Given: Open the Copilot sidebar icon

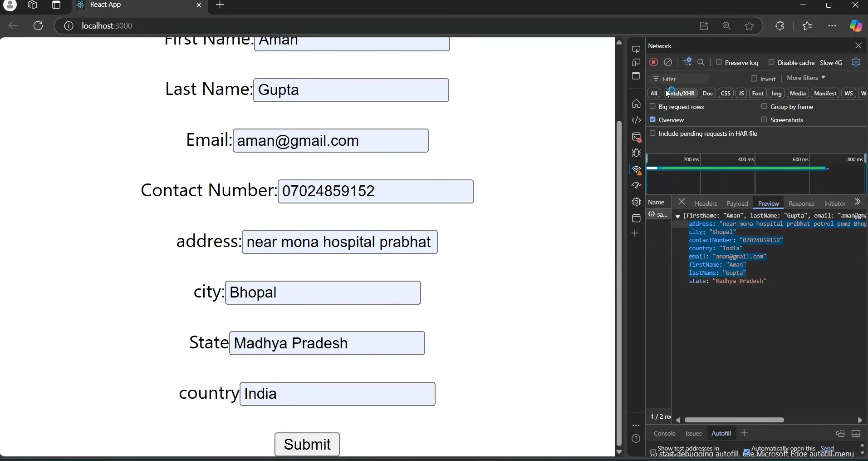Looking at the screenshot, I should (856, 26).
